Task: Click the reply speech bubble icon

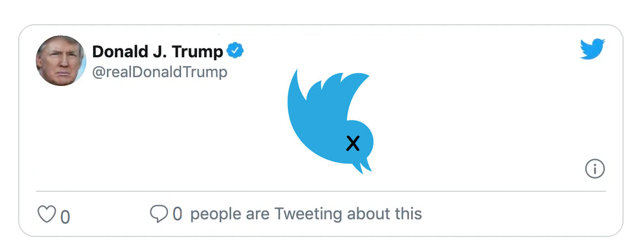Action: pos(159,213)
